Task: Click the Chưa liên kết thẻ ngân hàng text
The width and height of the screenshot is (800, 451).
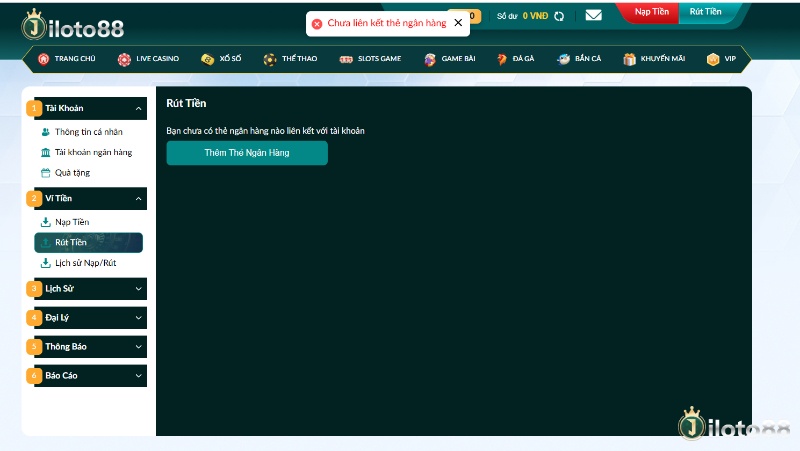Action: point(387,23)
